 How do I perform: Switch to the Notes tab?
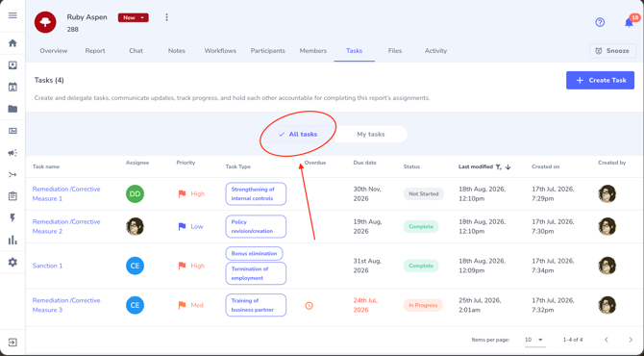tap(177, 51)
